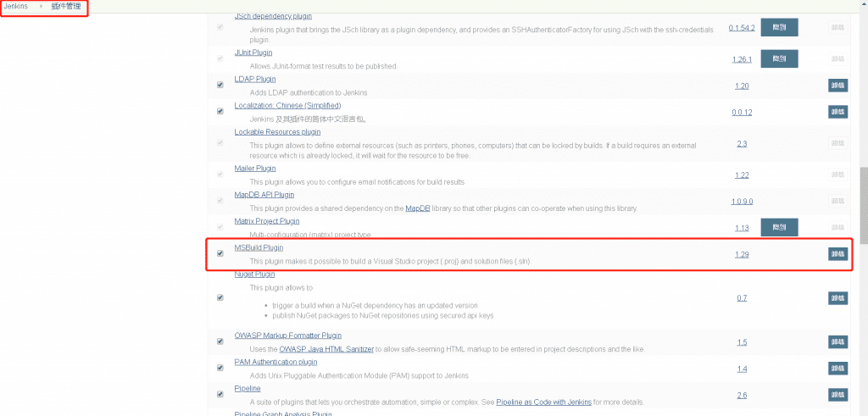Screen dimensions: 868x416
Task: Uninstall the MSBuild Plugin
Action: tap(838, 254)
